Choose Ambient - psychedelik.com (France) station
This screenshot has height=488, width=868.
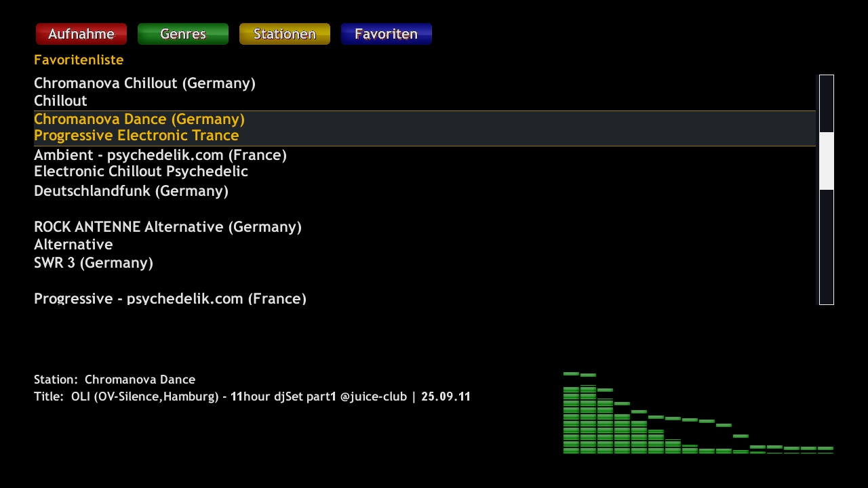(160, 155)
